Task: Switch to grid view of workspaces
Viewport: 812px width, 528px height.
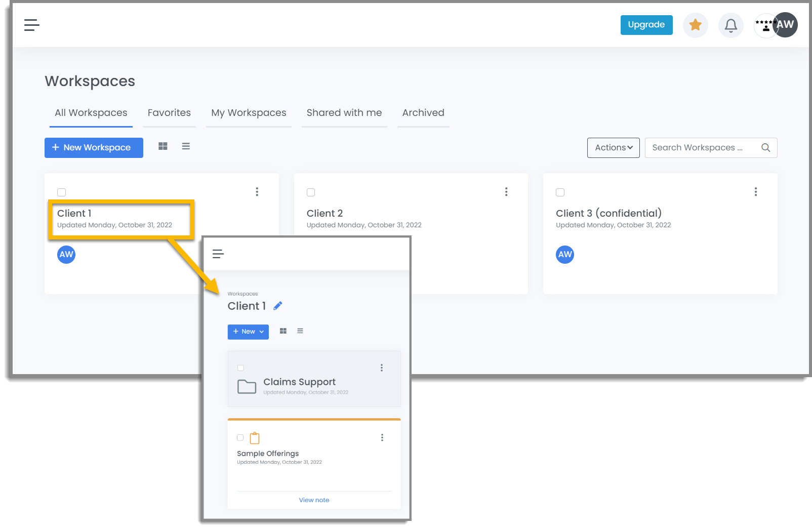Action: click(x=163, y=146)
